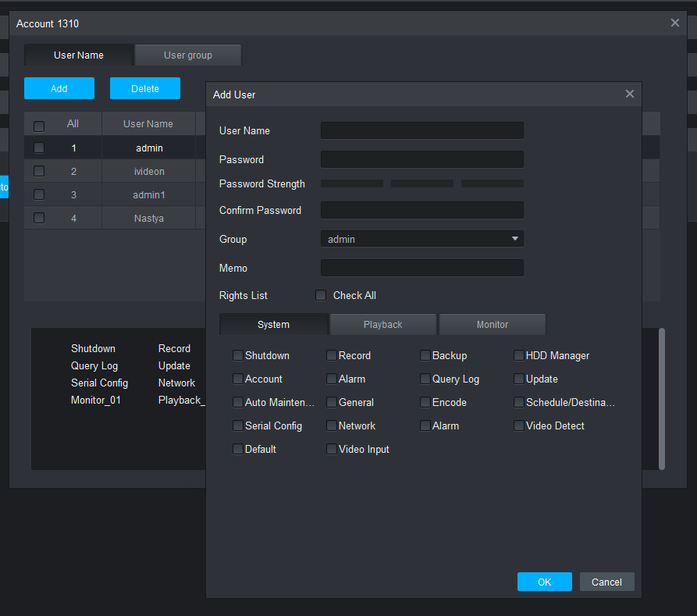Select the admin1 user name cell
Viewport: 697px width, 616px height.
pyautogui.click(x=149, y=195)
